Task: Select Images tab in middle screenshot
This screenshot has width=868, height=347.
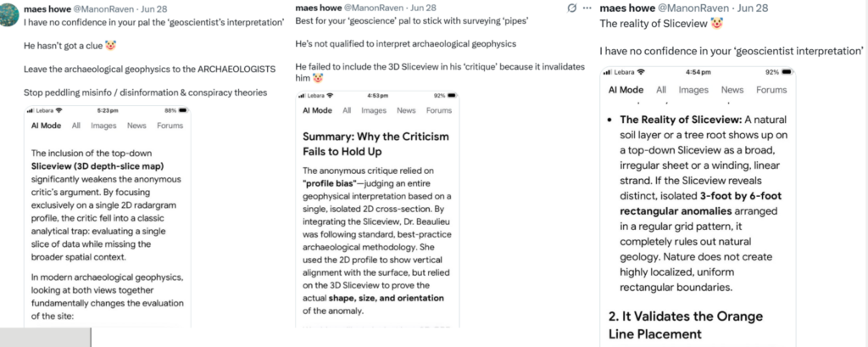Action: [x=374, y=110]
